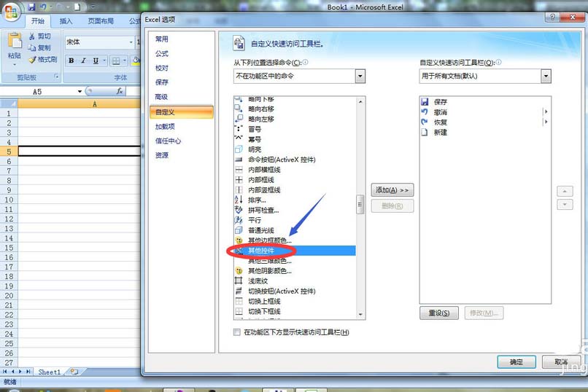Select Sheet1 worksheet tab
The image size is (588, 392).
(x=49, y=372)
